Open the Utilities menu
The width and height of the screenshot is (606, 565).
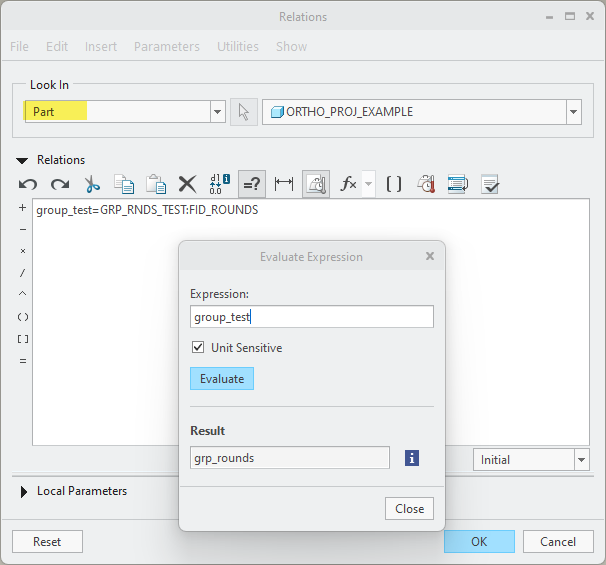pos(237,46)
